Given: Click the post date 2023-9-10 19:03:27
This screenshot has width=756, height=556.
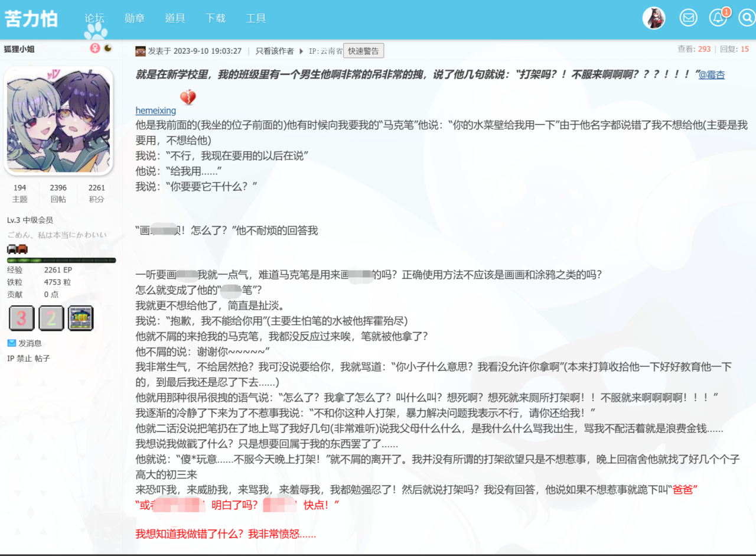Looking at the screenshot, I should pos(208,51).
